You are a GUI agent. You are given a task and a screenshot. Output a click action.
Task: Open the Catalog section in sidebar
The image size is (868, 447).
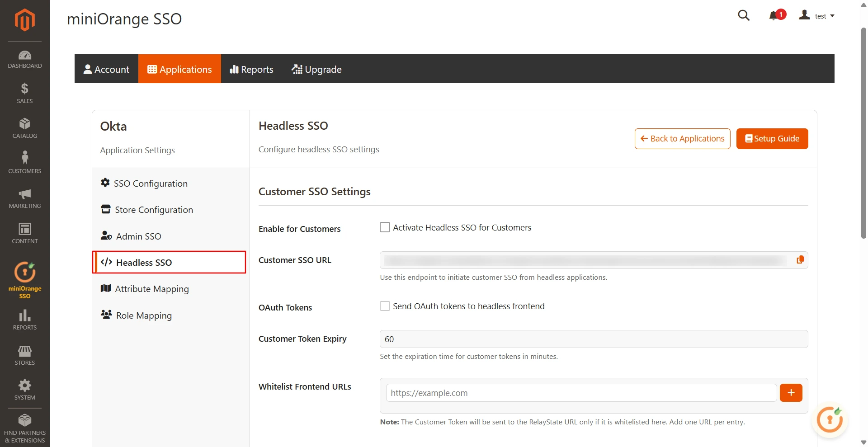click(x=24, y=128)
